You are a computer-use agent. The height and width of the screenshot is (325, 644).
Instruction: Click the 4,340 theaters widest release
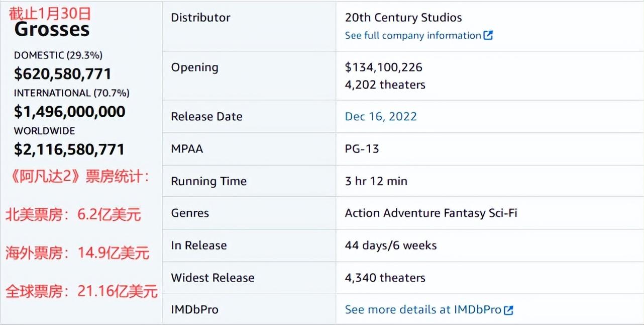point(385,278)
